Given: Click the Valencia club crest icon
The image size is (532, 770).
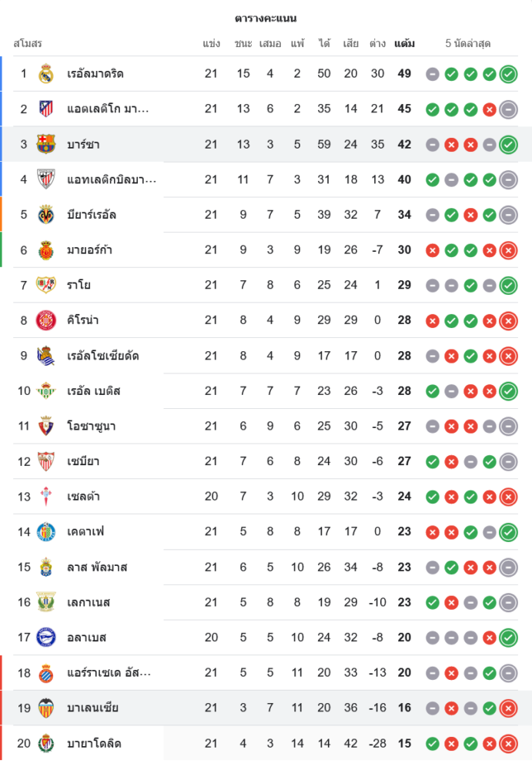Looking at the screenshot, I should [46, 708].
